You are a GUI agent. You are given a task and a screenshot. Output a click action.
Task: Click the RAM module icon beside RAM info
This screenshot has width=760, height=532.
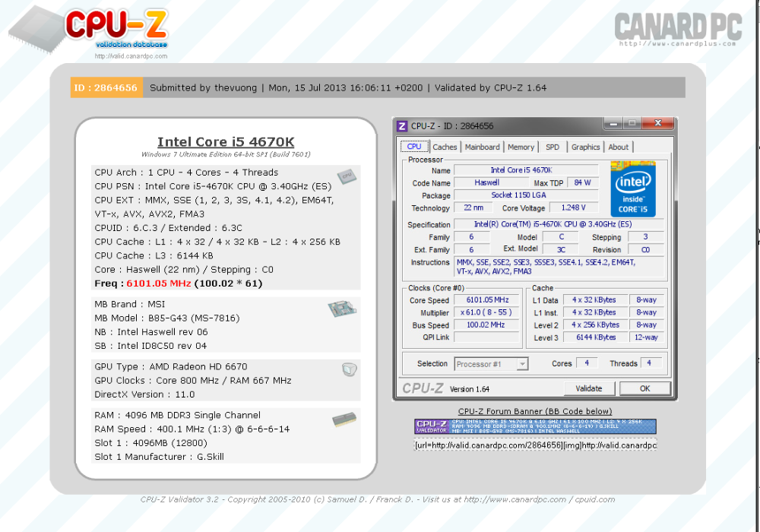point(344,419)
